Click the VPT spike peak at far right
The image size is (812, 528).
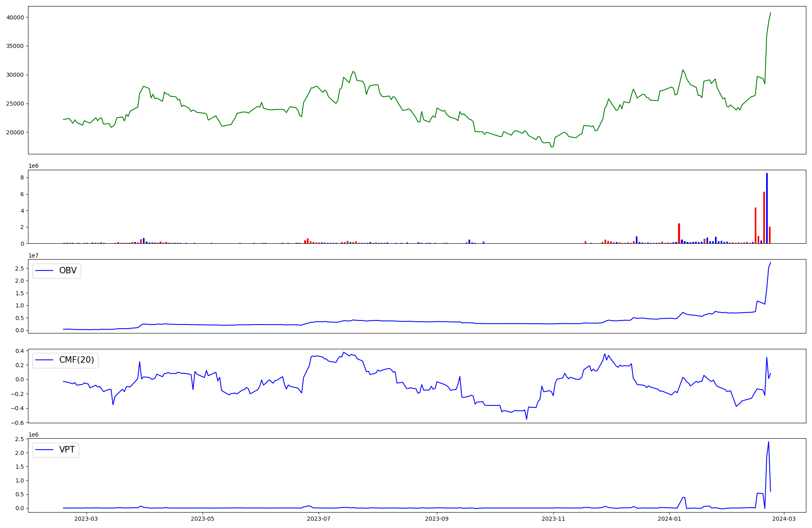pos(769,442)
